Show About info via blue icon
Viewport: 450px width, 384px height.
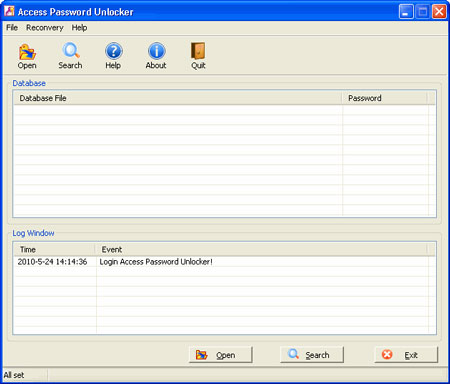(156, 51)
